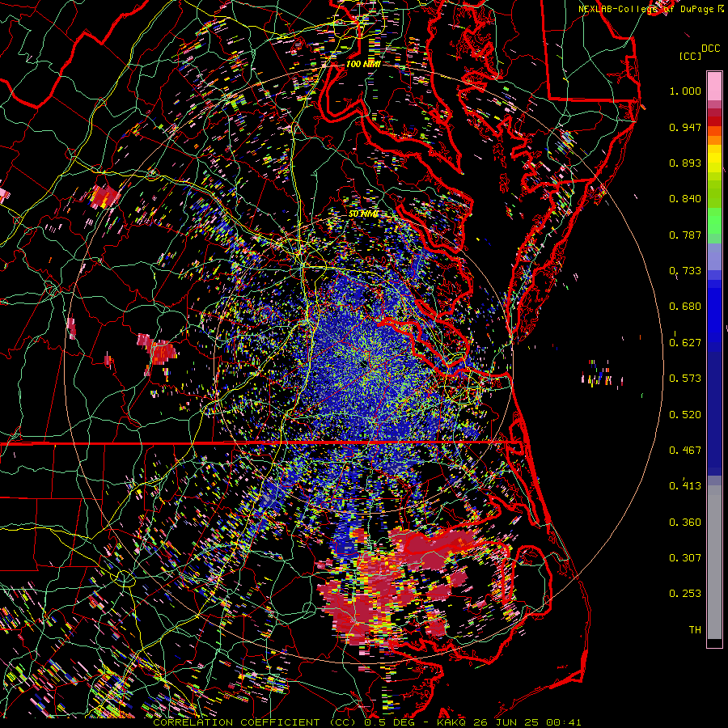Select the 0.360 scale value
The width and height of the screenshot is (728, 728).
coord(685,523)
